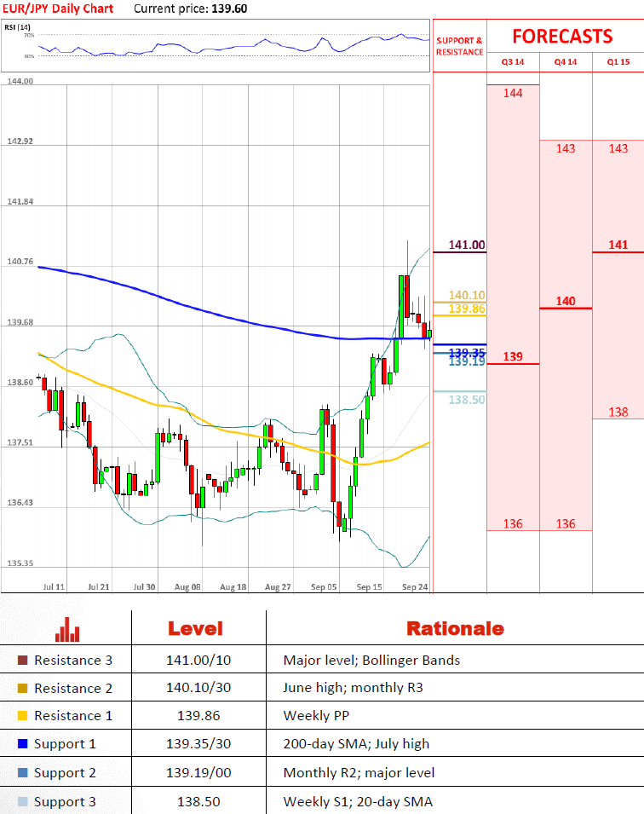Viewport: 644px width, 814px height.
Task: Click the Level column header
Action: pyautogui.click(x=196, y=629)
